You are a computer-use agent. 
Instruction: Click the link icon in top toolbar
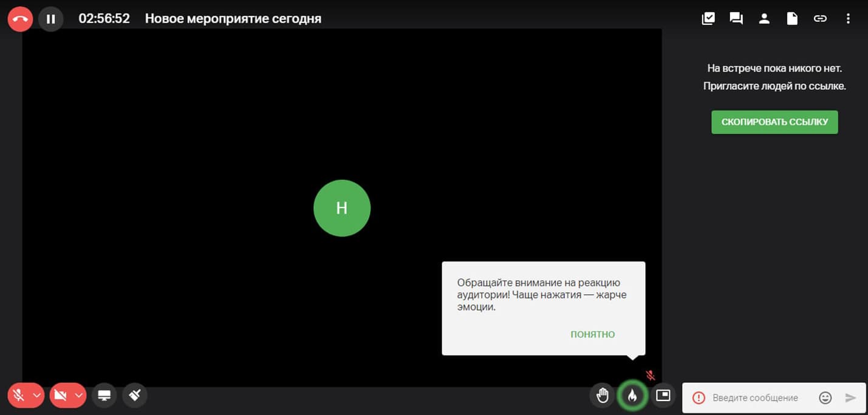coord(820,19)
